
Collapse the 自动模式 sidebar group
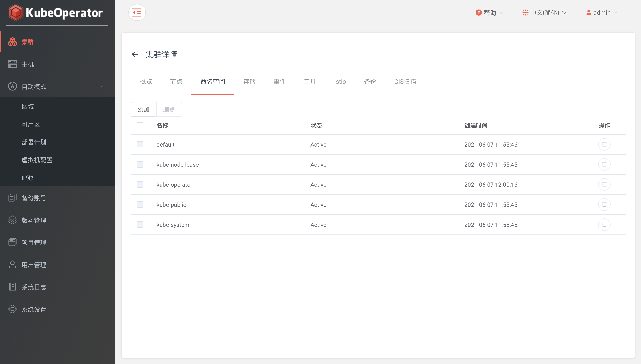pyautogui.click(x=104, y=86)
